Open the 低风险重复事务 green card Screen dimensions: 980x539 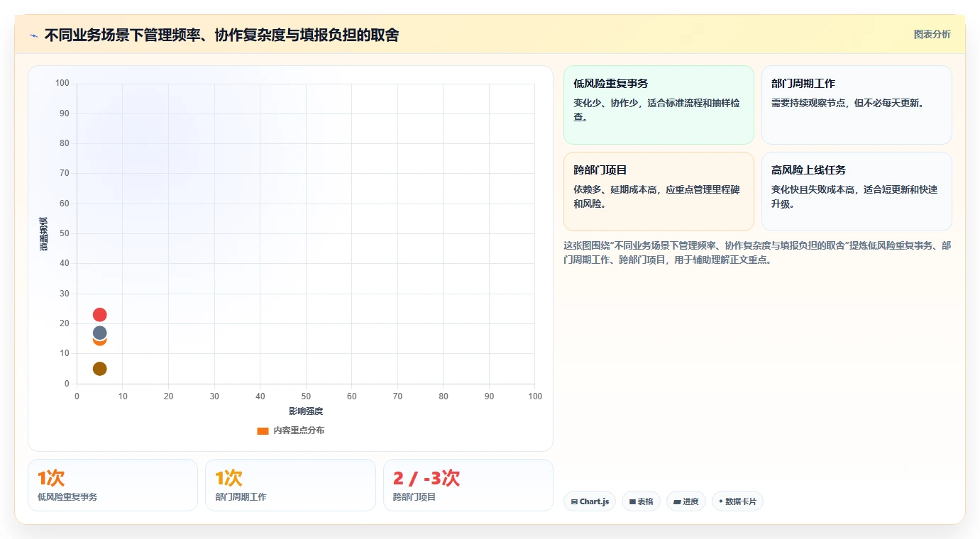click(659, 105)
